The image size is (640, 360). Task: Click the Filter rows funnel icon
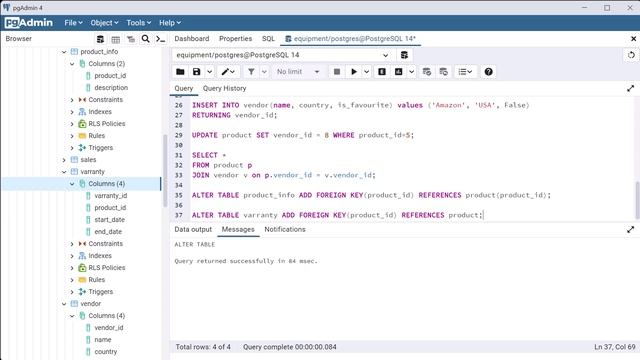(x=251, y=72)
